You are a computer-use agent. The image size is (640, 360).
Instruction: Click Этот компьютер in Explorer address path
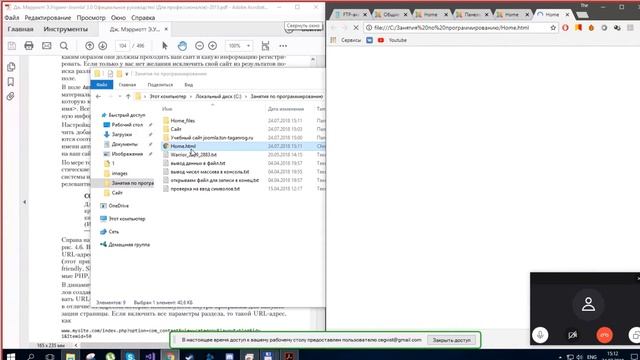point(168,96)
